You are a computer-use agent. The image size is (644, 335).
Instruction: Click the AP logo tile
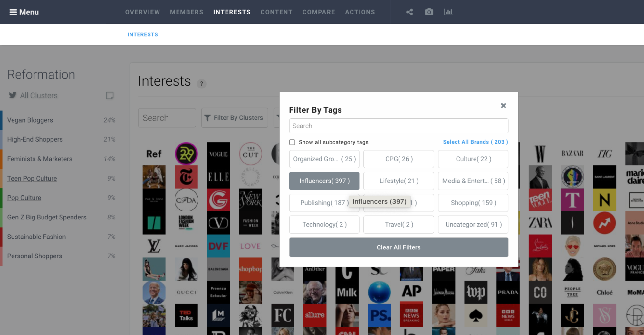(x=411, y=292)
